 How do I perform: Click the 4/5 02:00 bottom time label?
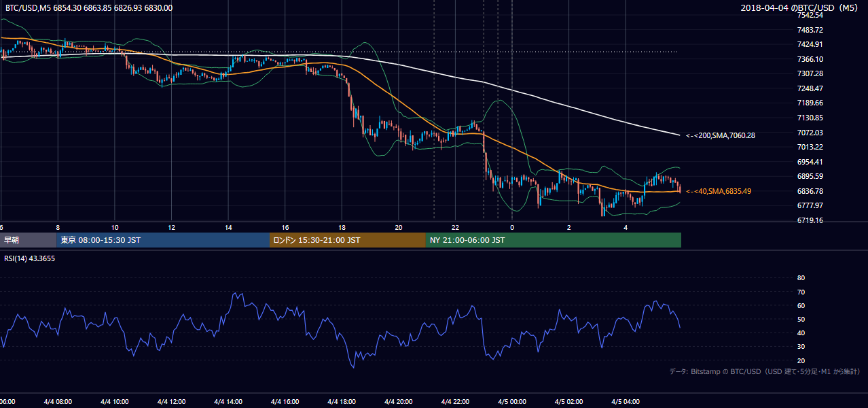569,402
